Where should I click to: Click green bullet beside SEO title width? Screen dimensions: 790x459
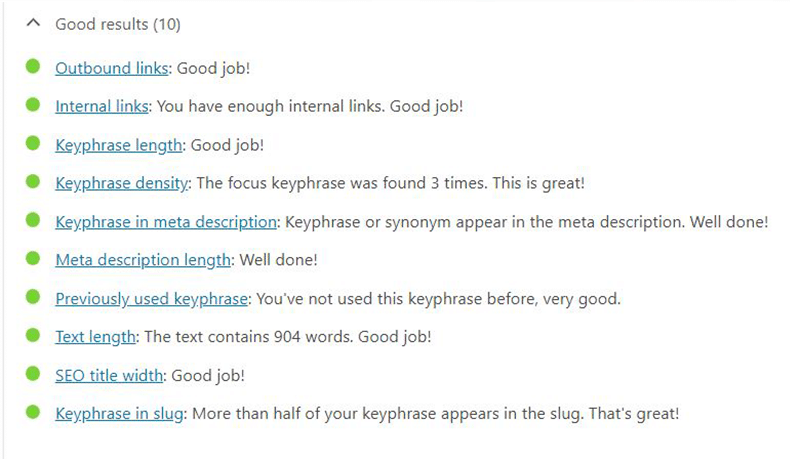coord(33,374)
